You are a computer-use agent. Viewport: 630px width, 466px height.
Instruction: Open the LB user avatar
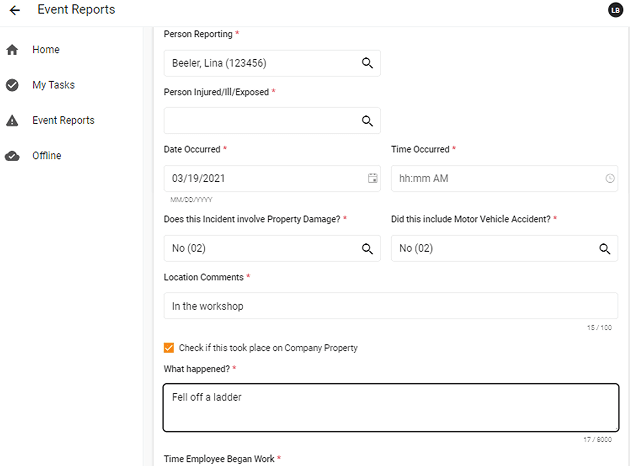pos(615,10)
